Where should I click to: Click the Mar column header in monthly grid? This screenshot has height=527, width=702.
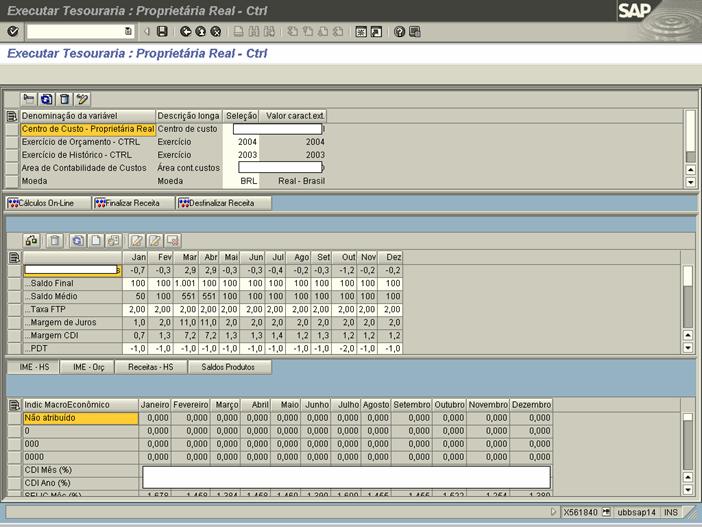[x=187, y=257]
